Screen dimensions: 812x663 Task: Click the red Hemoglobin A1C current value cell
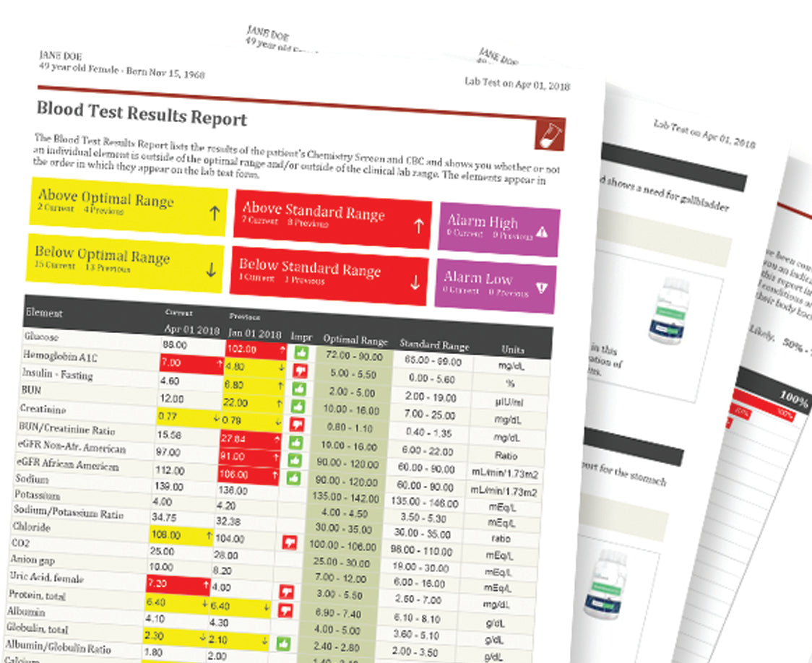(x=191, y=364)
